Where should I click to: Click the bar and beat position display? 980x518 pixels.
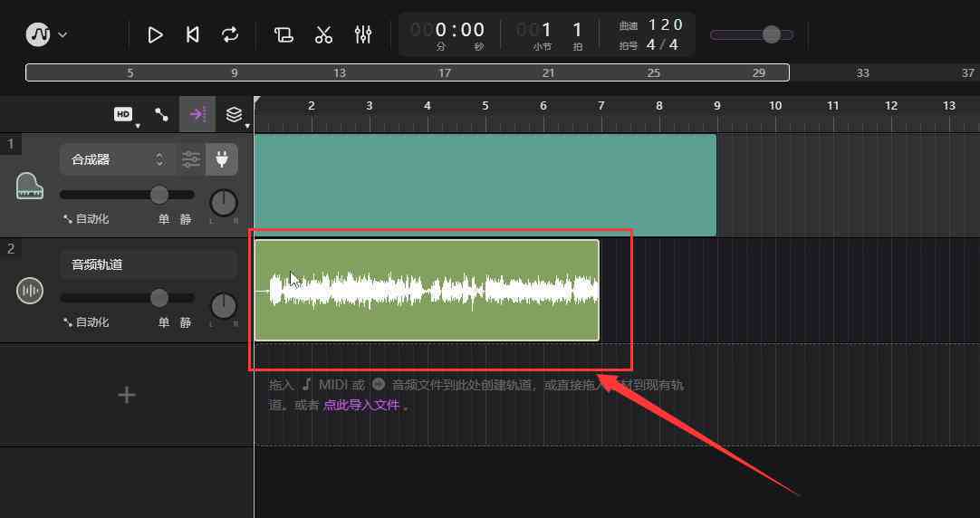pyautogui.click(x=550, y=35)
